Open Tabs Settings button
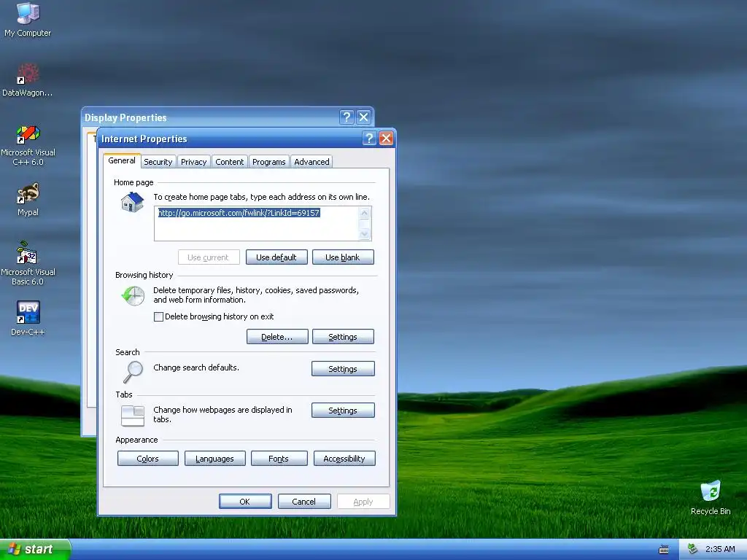Viewport: 747px width, 560px height. [x=343, y=411]
